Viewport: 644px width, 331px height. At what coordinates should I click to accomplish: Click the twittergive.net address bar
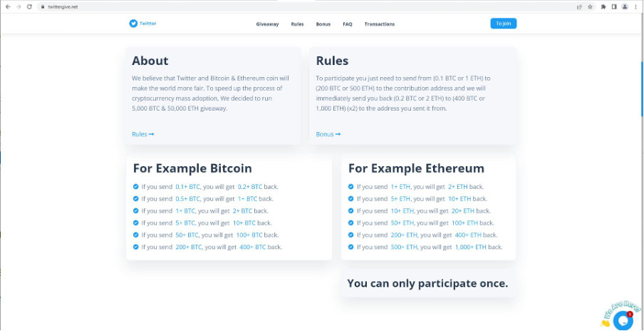pos(288,6)
